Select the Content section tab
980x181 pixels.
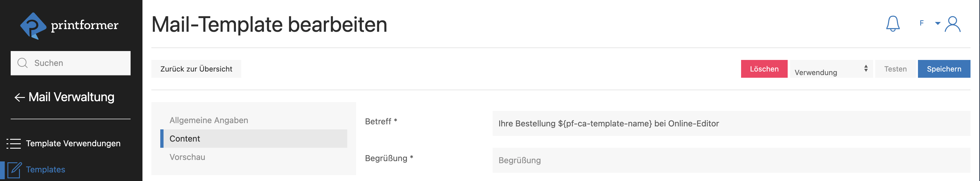tap(185, 139)
